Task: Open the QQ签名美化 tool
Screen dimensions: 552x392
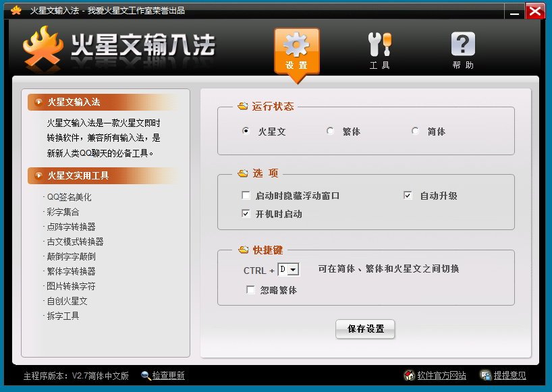Action: pos(69,197)
